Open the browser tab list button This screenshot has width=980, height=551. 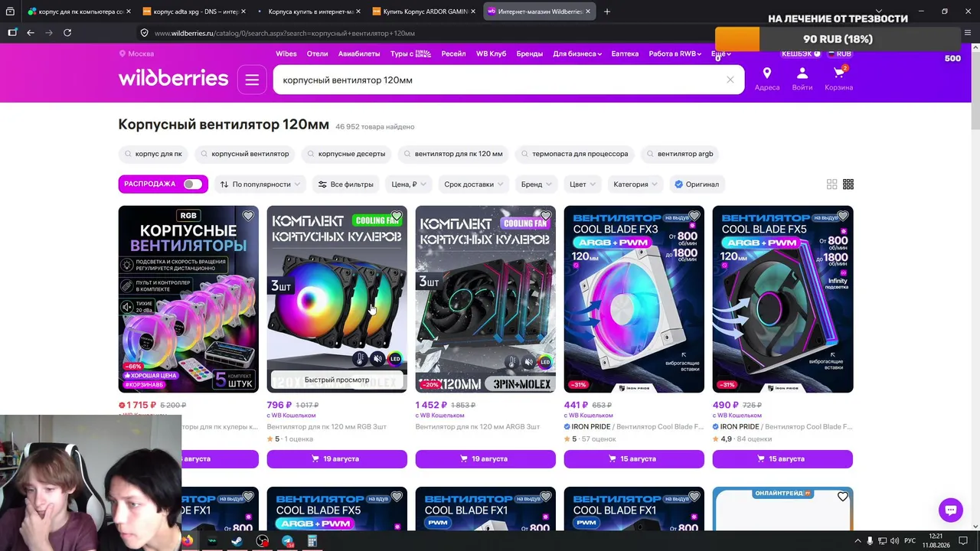tap(10, 11)
